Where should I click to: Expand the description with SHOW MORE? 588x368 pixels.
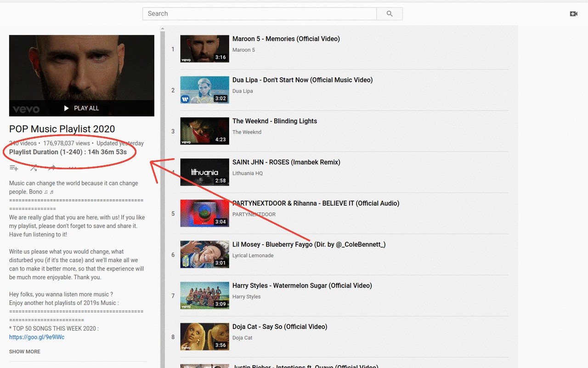point(25,351)
